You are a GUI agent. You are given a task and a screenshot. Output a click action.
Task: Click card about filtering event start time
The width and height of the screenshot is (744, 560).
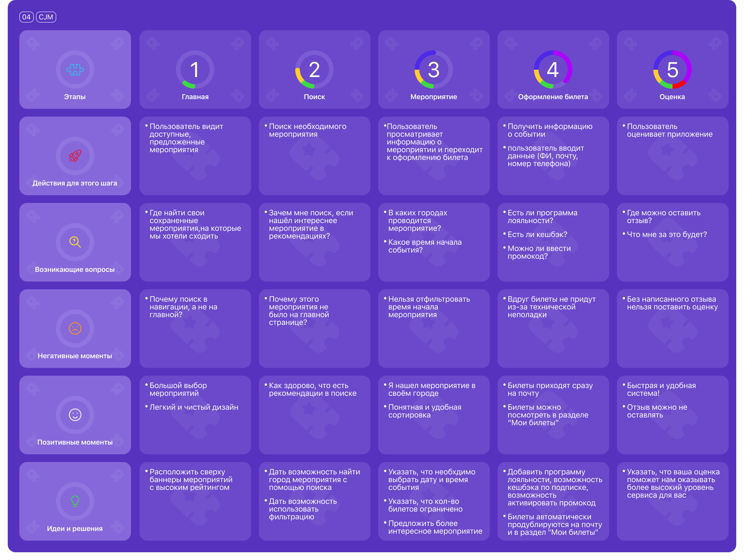point(434,328)
